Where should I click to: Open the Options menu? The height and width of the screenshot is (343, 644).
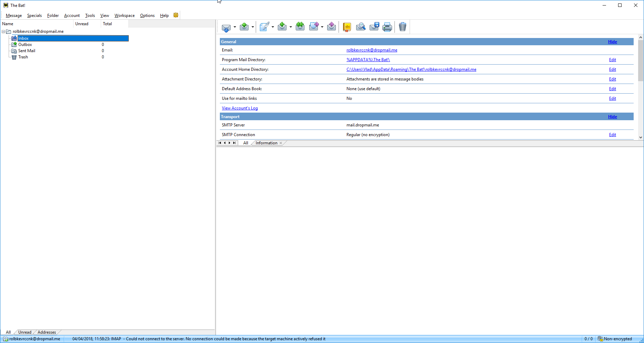point(147,16)
